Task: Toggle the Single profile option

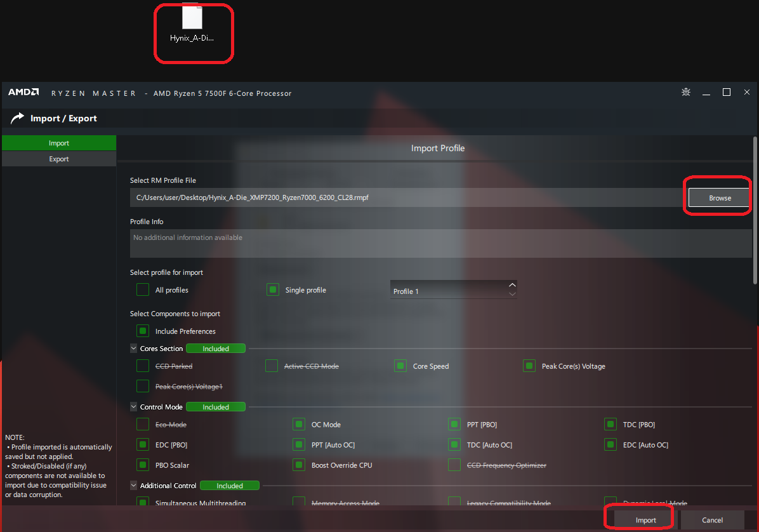Action: [273, 289]
